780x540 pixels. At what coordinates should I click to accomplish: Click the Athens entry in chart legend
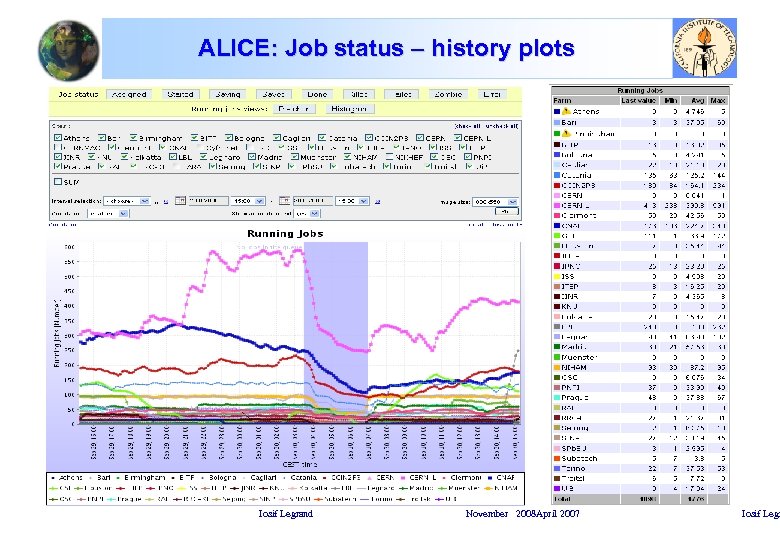pos(67,477)
